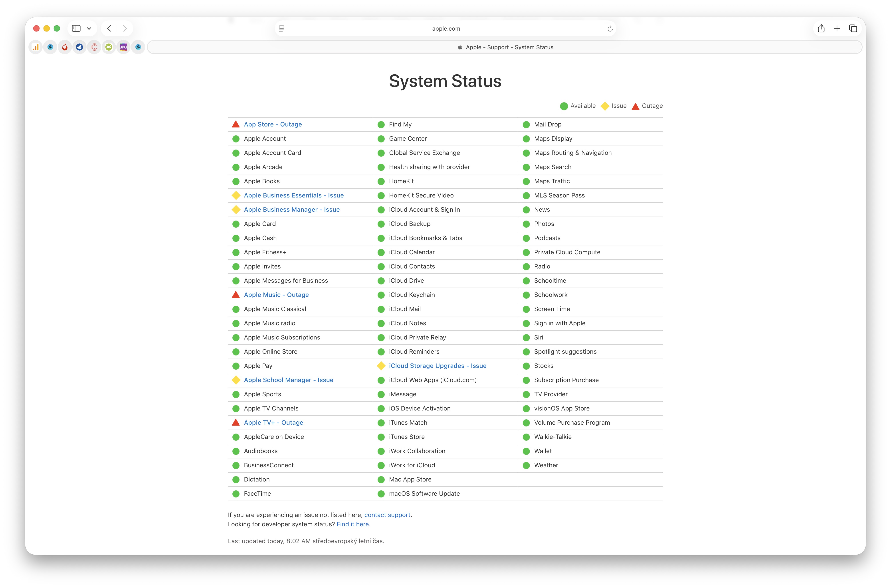Expand the App Store Outage details

(273, 124)
